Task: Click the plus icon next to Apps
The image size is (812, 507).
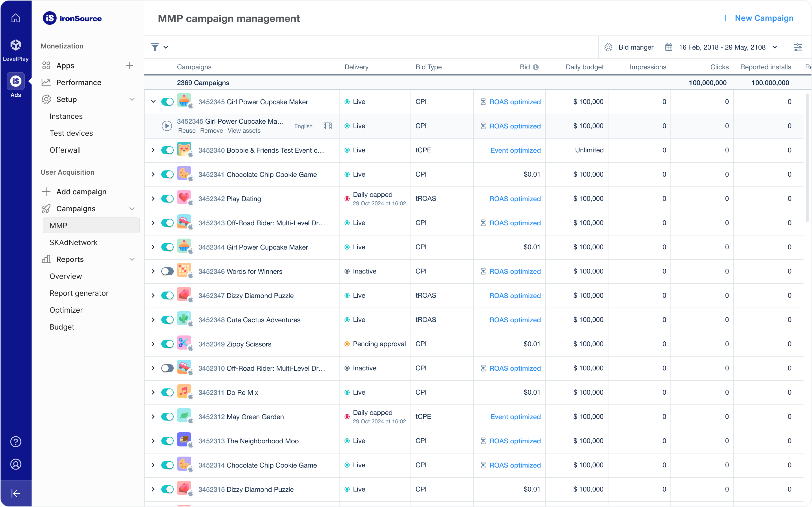Action: coord(129,65)
